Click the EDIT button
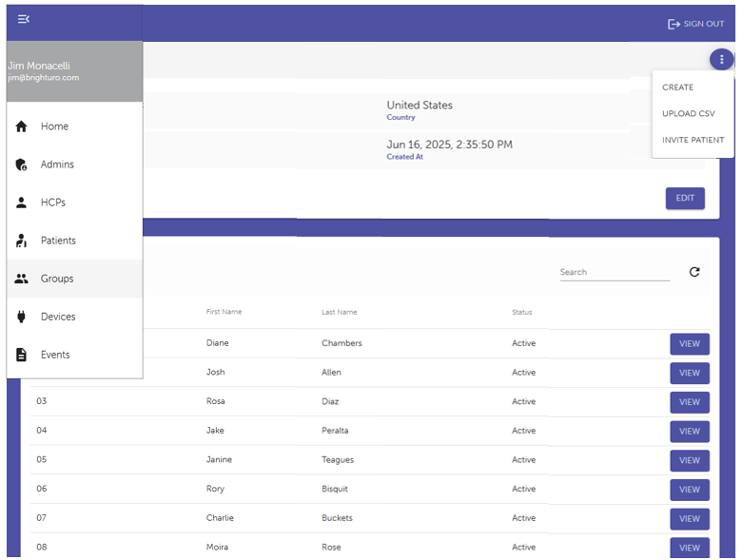The width and height of the screenshot is (743, 560). [685, 198]
